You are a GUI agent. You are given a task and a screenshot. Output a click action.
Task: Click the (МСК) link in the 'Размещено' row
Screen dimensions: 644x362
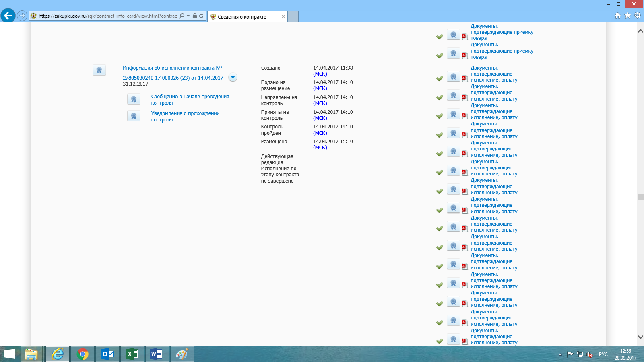coord(320,148)
